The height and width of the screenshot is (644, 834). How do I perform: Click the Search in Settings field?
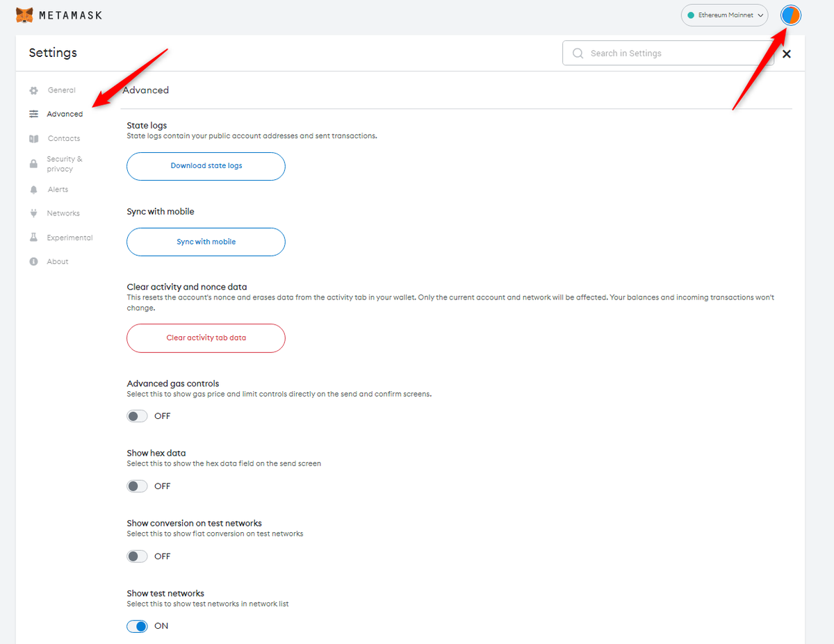point(667,53)
